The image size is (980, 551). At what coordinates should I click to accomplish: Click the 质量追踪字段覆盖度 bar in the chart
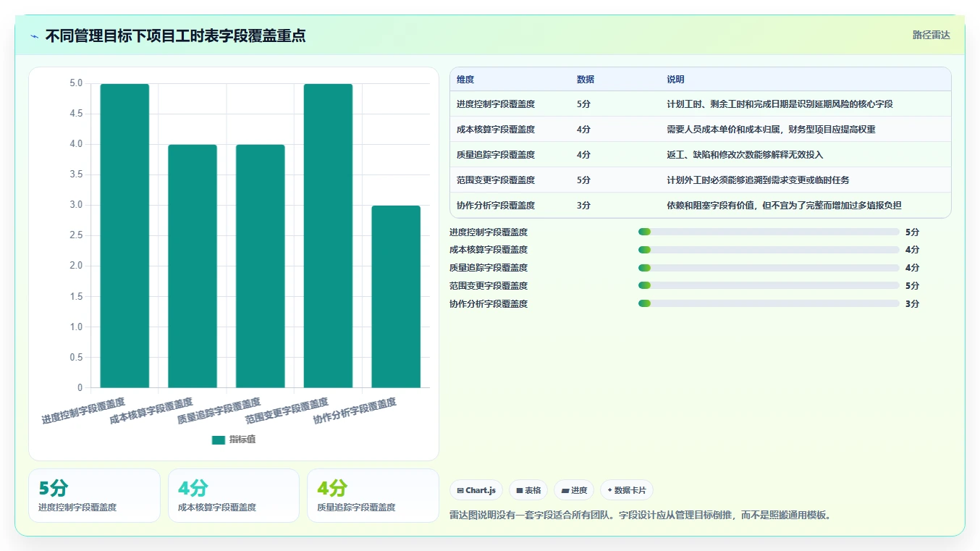tap(261, 266)
